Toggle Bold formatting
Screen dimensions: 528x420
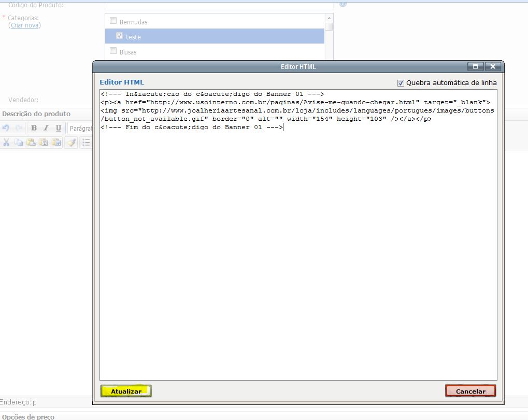34,128
